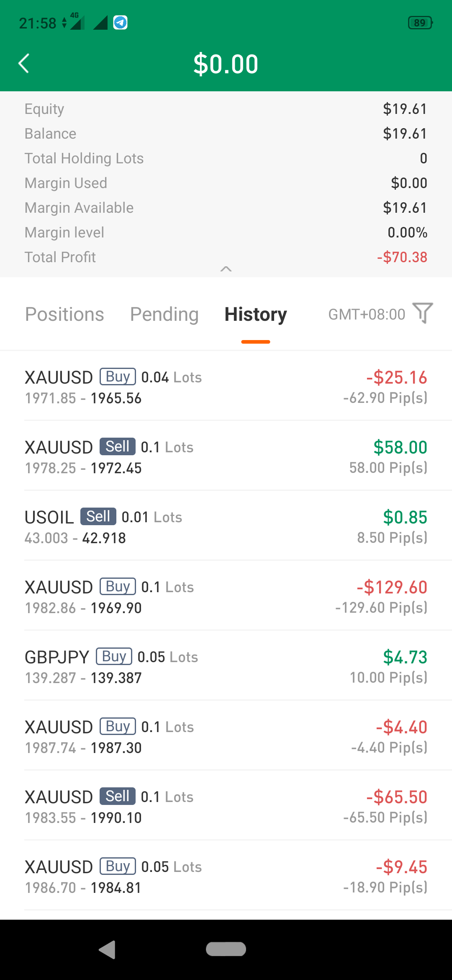The height and width of the screenshot is (980, 452).
Task: Open the USOIL Sell 0.01 Lots trade
Action: [226, 526]
